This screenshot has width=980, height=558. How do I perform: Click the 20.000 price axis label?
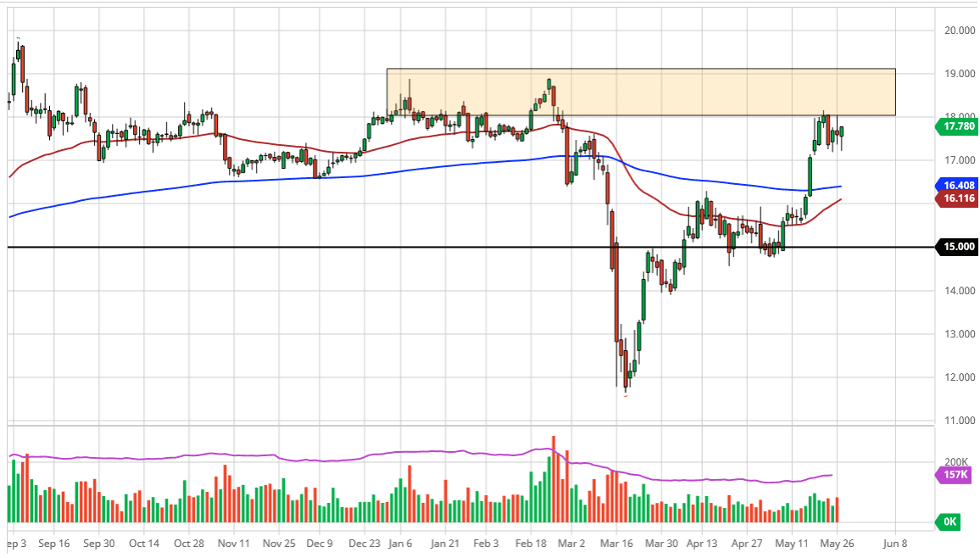tap(958, 31)
